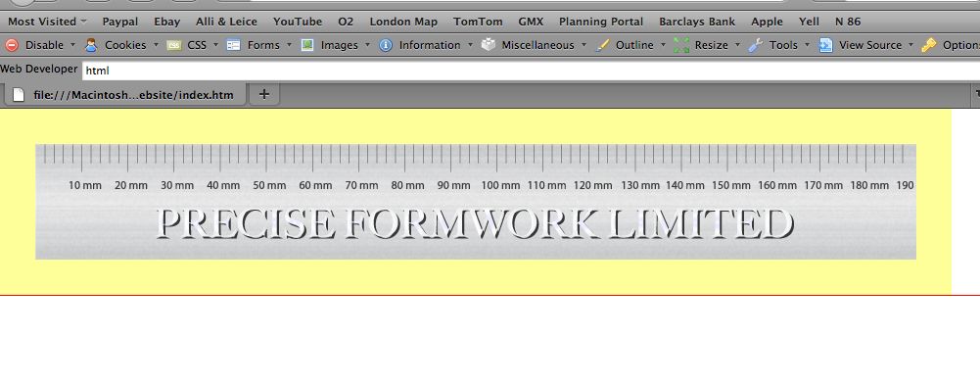The width and height of the screenshot is (980, 385).
Task: Click the Web Developer html input field
Action: (532, 71)
